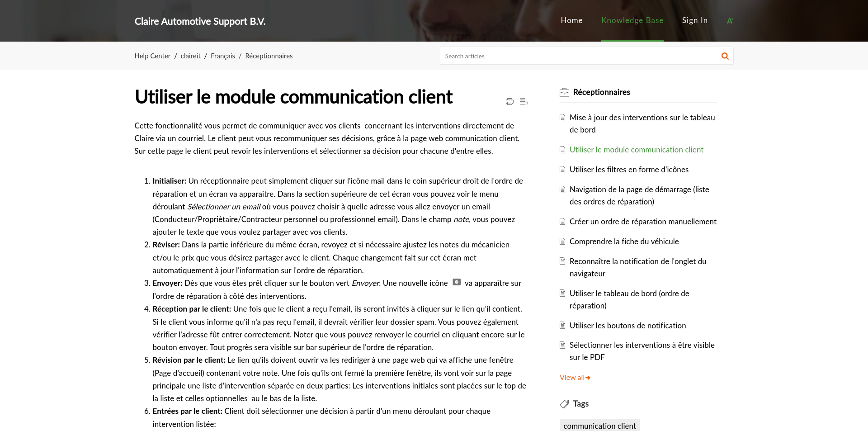Click the View all link

point(575,378)
